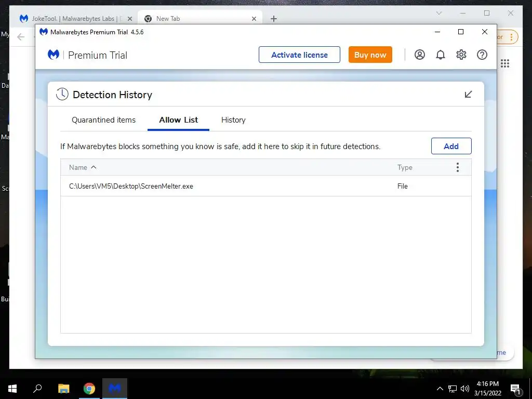Open the volume icon in system tray
The image size is (532, 399).
pos(465,389)
